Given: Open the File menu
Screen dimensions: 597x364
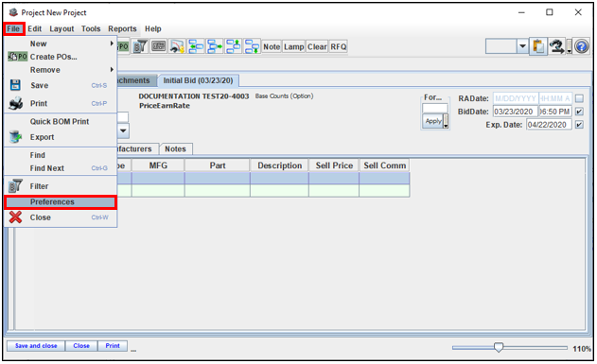Looking at the screenshot, I should pos(13,28).
